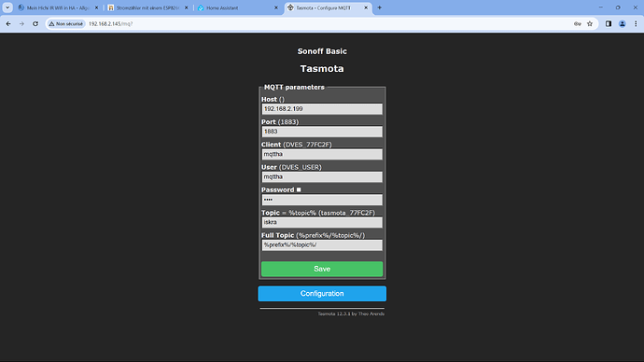This screenshot has height=362, width=644.
Task: Open the Chrome profile avatar
Action: (x=623, y=24)
